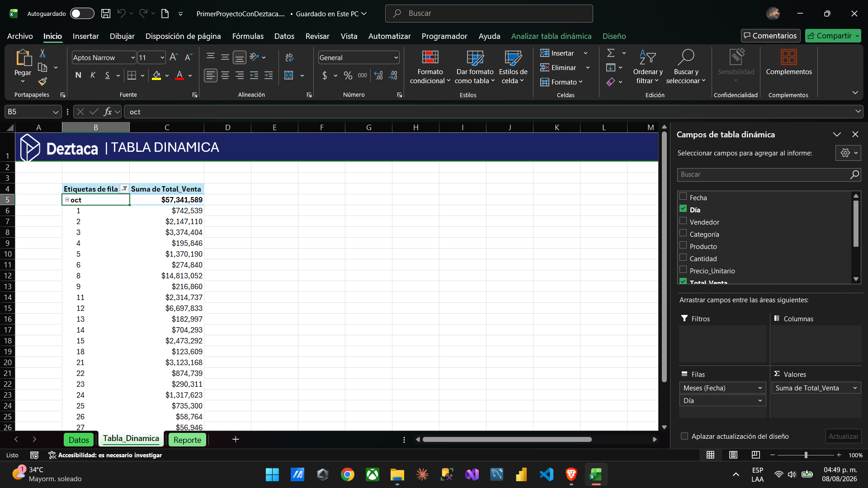This screenshot has height=488, width=868.
Task: Increase font size with the larger A
Action: point(174,57)
